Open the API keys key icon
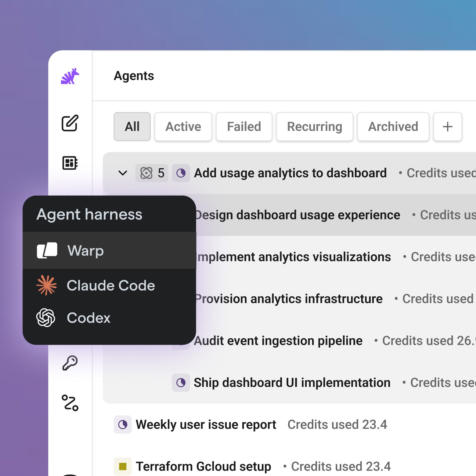This screenshot has height=476, width=476. 70,363
